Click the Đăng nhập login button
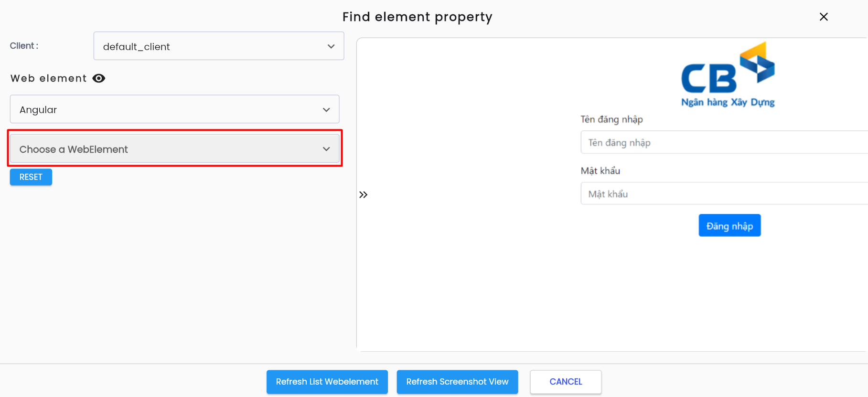 coord(729,226)
